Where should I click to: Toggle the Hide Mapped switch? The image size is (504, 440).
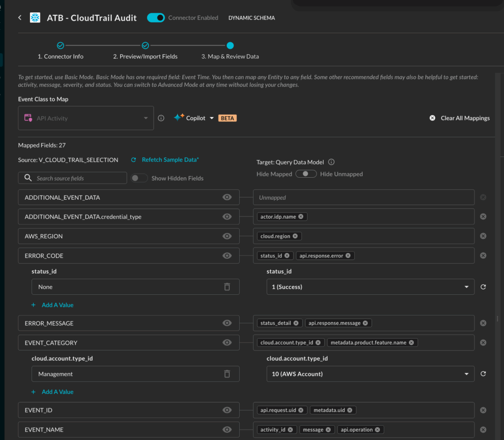(x=306, y=174)
